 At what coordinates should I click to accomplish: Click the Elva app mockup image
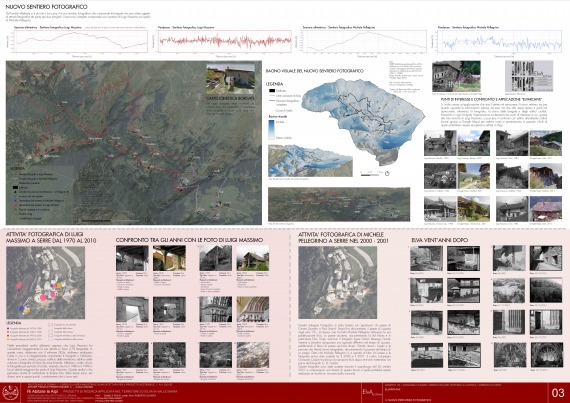point(529,76)
